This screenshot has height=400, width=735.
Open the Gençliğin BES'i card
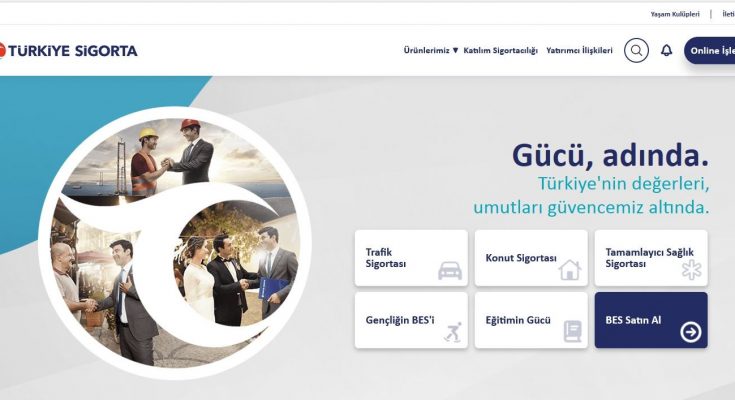(x=411, y=320)
